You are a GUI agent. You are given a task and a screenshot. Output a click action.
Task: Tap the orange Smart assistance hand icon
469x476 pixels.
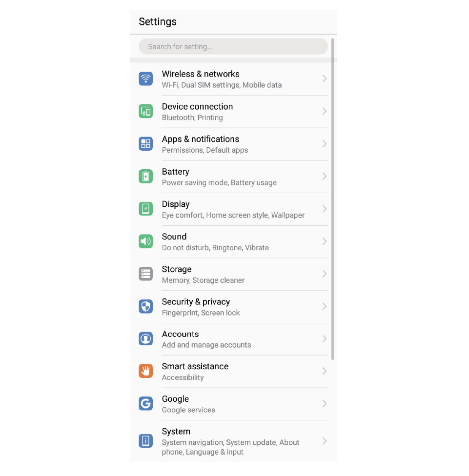point(145,371)
